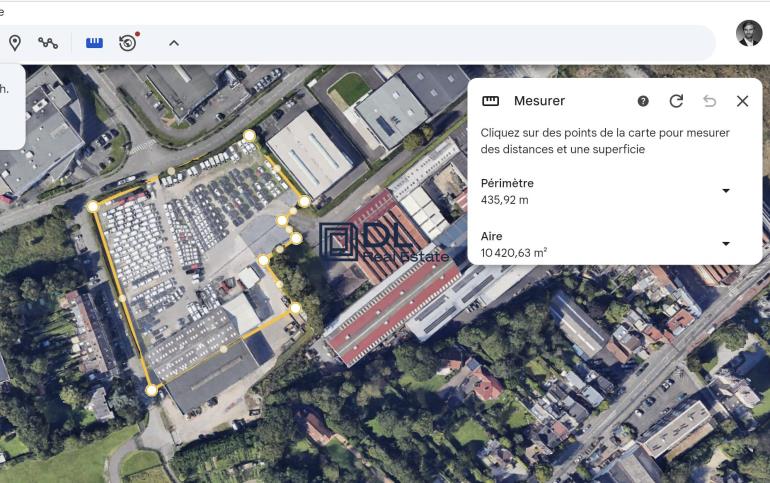Toggle the blue ruler measure tool
Image resolution: width=770 pixels, height=483 pixels.
(94, 42)
